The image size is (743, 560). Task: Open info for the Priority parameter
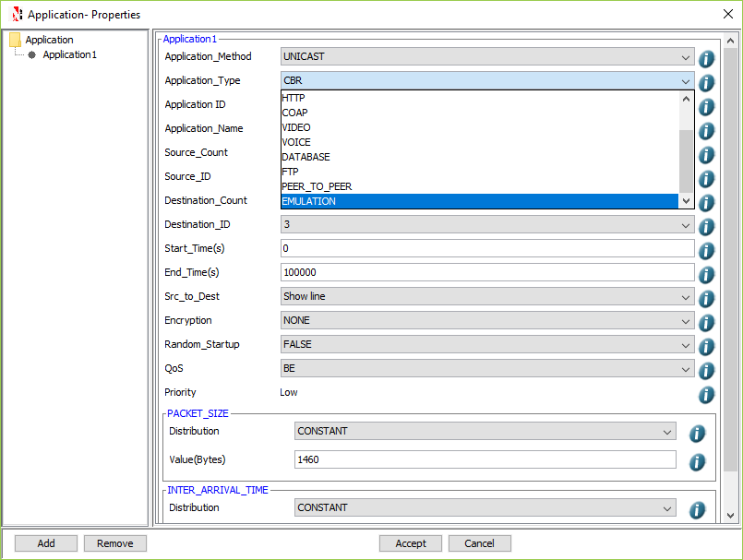pyautogui.click(x=706, y=394)
